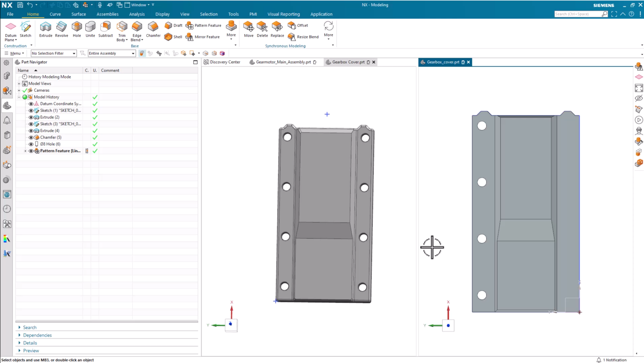Click the Move tool in Synchronous Modeling

coord(248,30)
